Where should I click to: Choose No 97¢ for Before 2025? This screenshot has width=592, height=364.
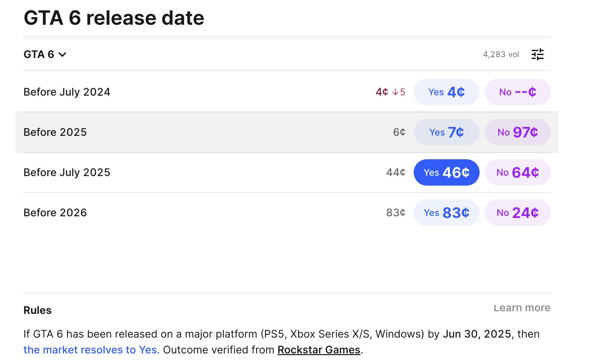518,132
